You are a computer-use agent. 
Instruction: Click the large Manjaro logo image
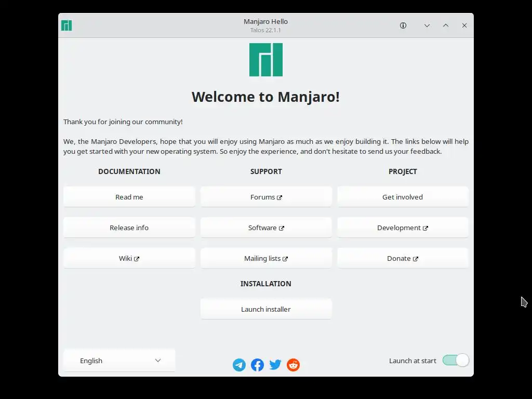coord(266,60)
